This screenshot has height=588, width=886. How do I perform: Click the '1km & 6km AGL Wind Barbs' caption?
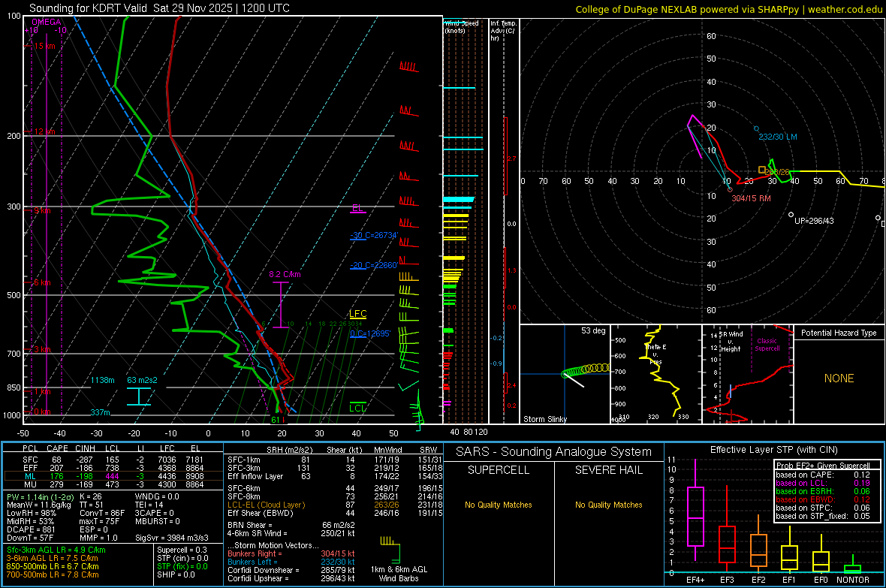pos(399,574)
